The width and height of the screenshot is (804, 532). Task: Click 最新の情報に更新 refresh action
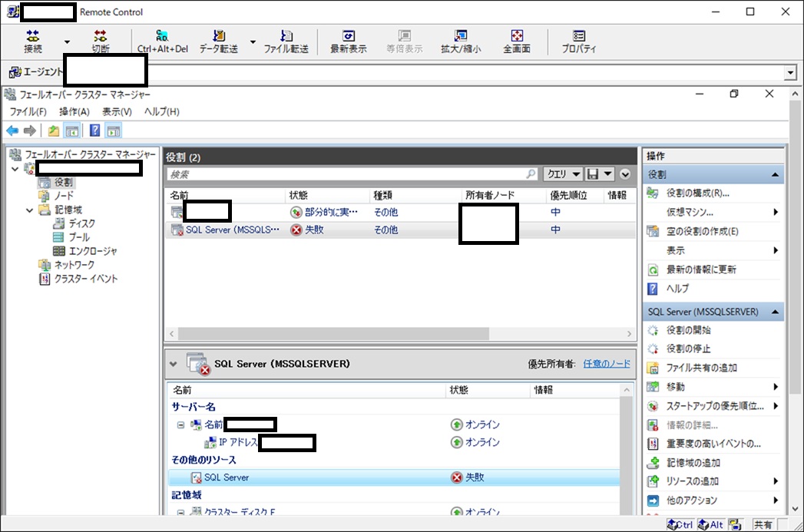[x=701, y=269]
